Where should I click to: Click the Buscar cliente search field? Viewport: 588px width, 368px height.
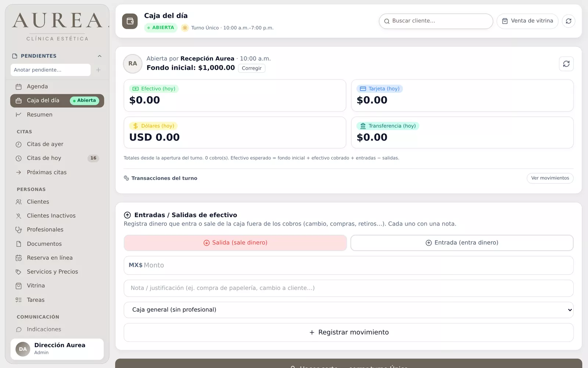(436, 21)
